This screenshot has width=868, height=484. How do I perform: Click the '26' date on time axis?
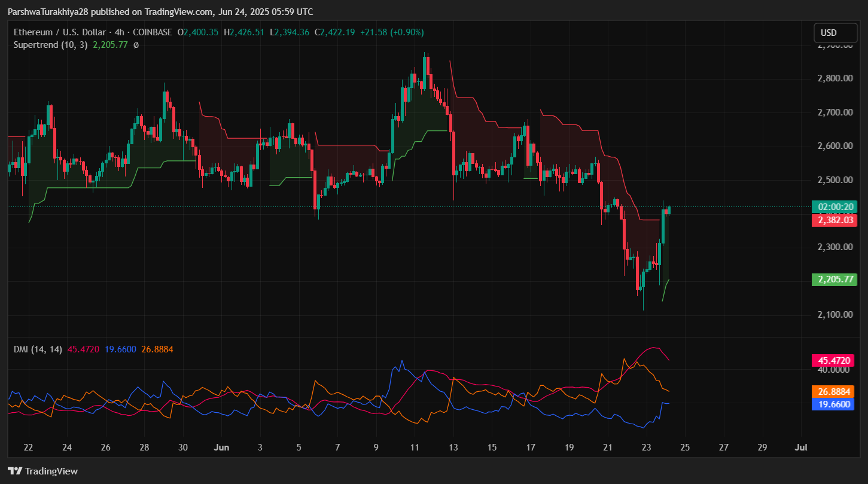pyautogui.click(x=105, y=448)
